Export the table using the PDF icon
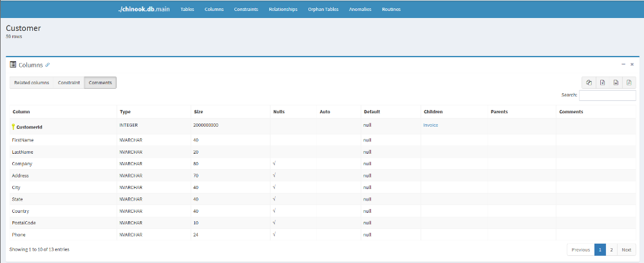This screenshot has width=644, height=263. click(x=629, y=82)
